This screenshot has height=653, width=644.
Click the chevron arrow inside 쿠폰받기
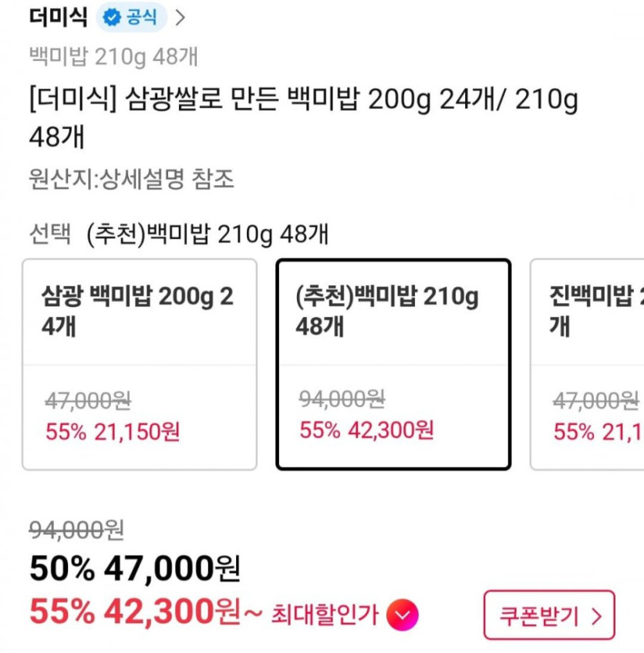595,615
